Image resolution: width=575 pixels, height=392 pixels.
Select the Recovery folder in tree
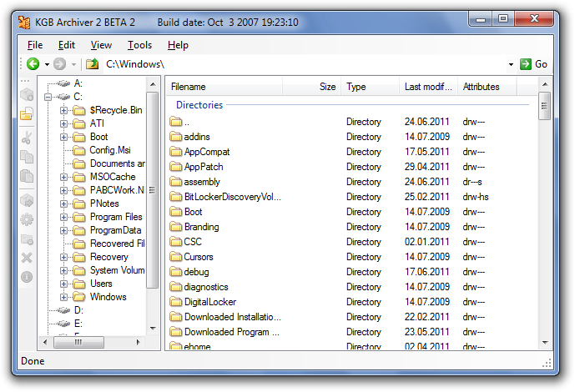point(109,257)
